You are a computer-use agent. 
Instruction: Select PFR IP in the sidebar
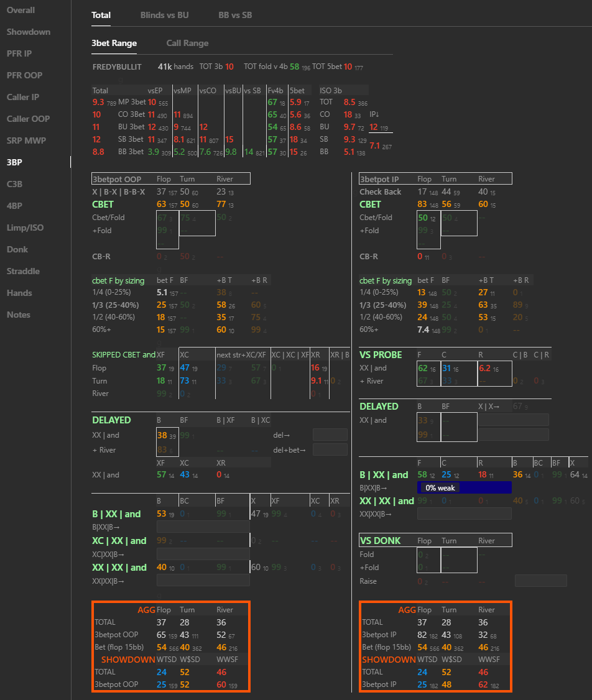click(x=19, y=53)
